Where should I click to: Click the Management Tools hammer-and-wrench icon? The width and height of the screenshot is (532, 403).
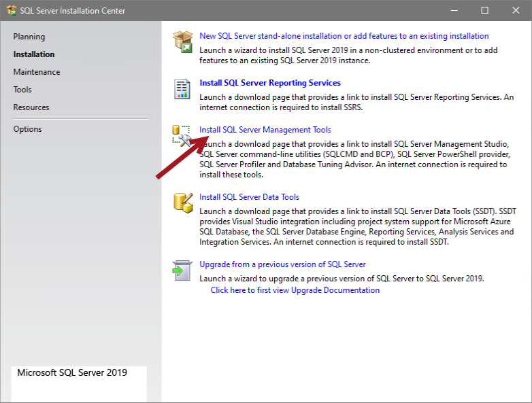pyautogui.click(x=182, y=136)
